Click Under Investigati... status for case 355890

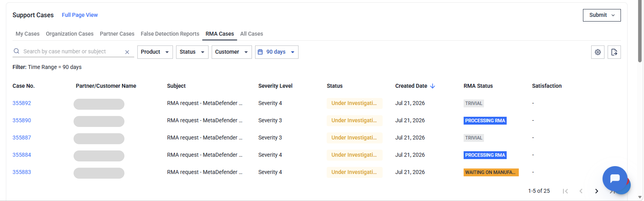tap(354, 120)
